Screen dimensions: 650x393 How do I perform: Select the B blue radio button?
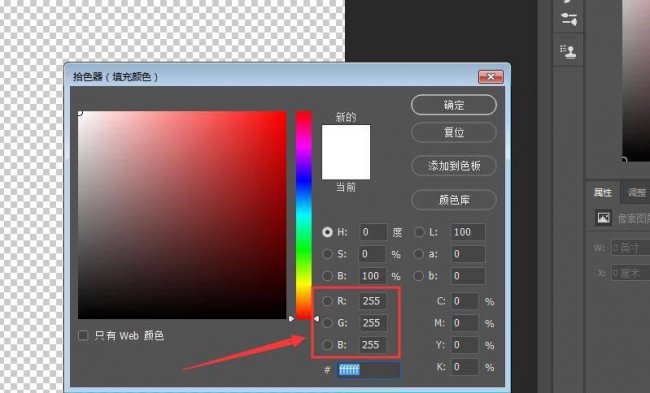point(327,344)
